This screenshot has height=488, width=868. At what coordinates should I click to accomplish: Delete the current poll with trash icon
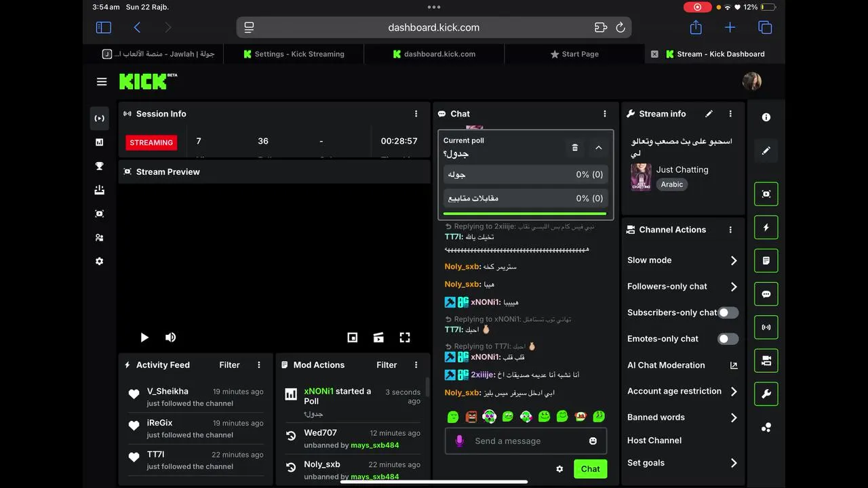tap(575, 147)
